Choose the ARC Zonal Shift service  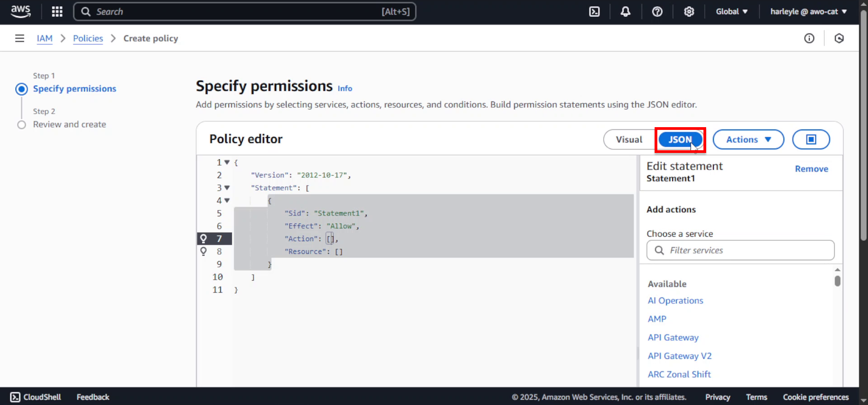(x=679, y=374)
